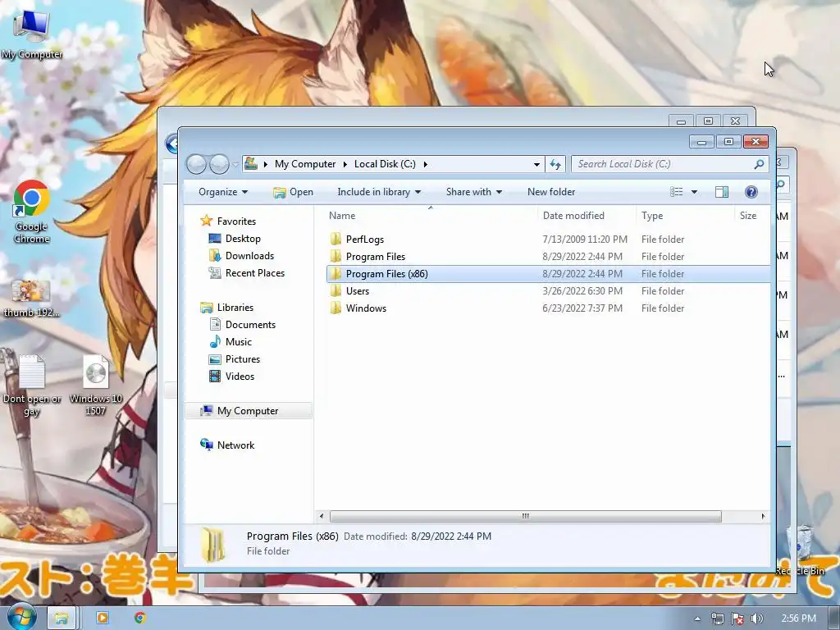Click the change view icon
Screen dimensions: 840x630
(x=677, y=192)
